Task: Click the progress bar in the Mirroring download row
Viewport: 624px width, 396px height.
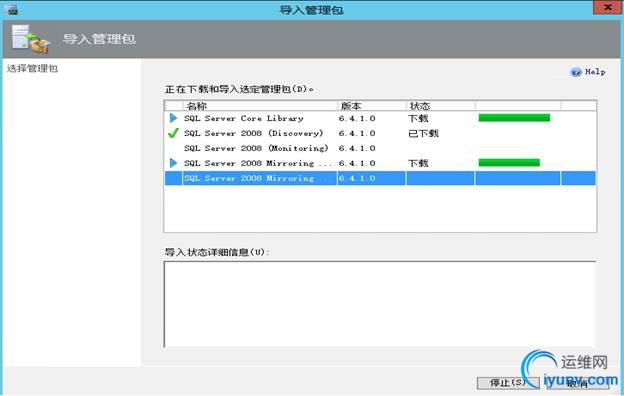Action: pos(509,162)
